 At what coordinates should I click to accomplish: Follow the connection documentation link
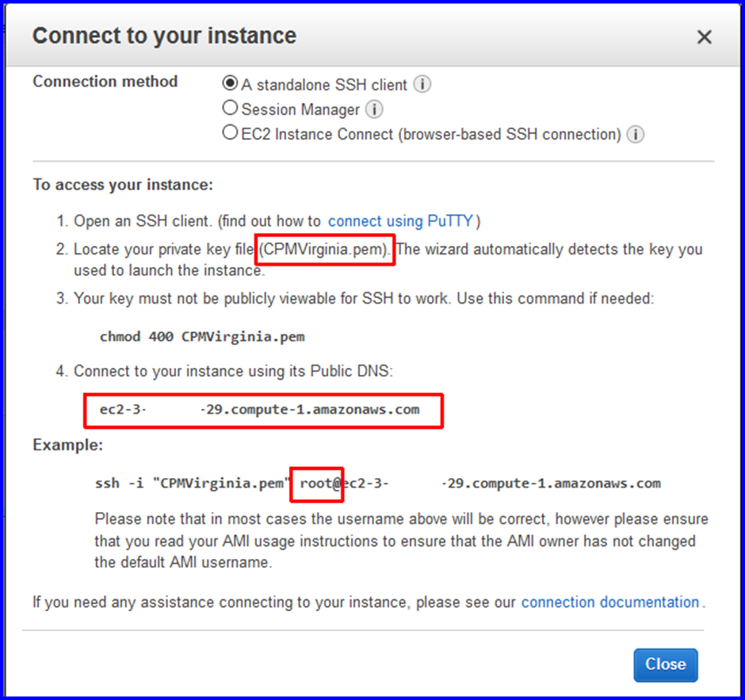tap(609, 602)
